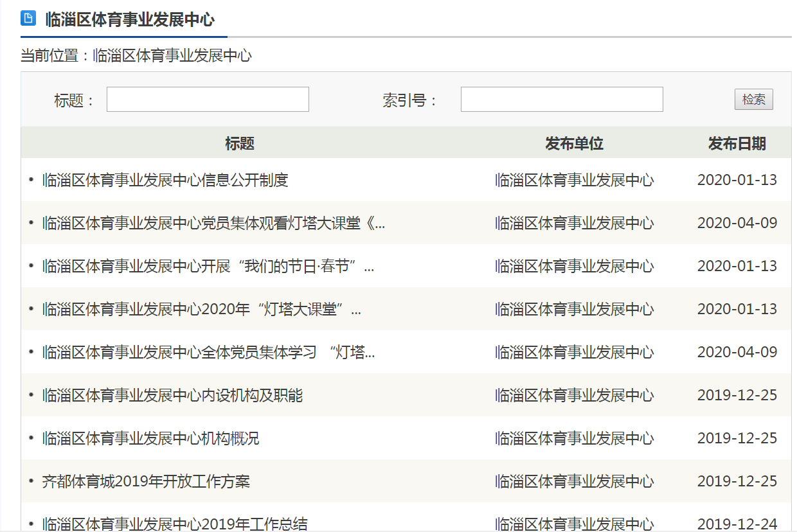Click the 临淄区体育事业发展中心 page heading
Screen dimensions: 797x532
tap(130, 19)
